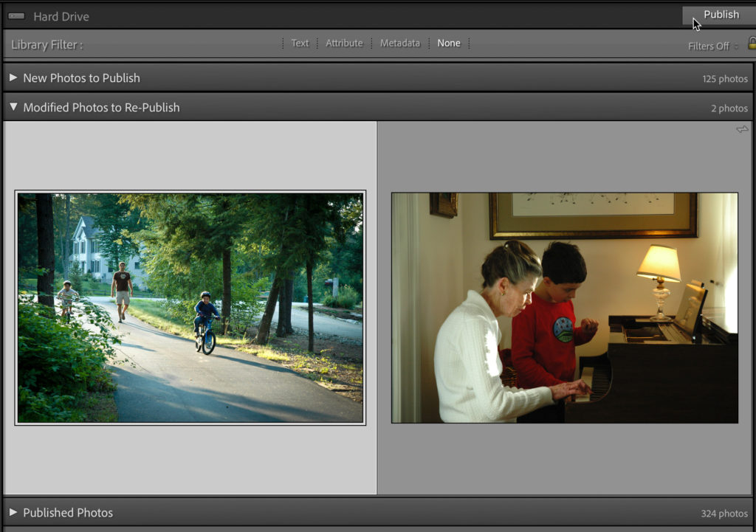Select the Attribute library filter
Image resolution: width=756 pixels, height=532 pixels.
[344, 44]
